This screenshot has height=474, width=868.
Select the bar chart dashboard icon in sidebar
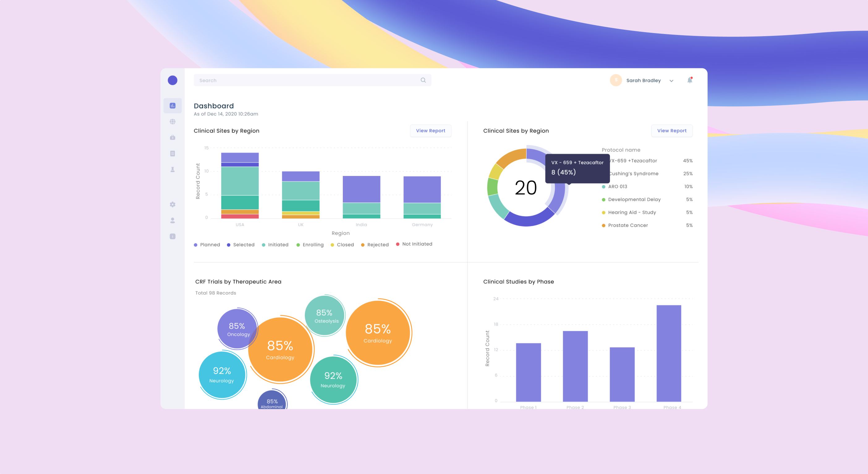[172, 105]
